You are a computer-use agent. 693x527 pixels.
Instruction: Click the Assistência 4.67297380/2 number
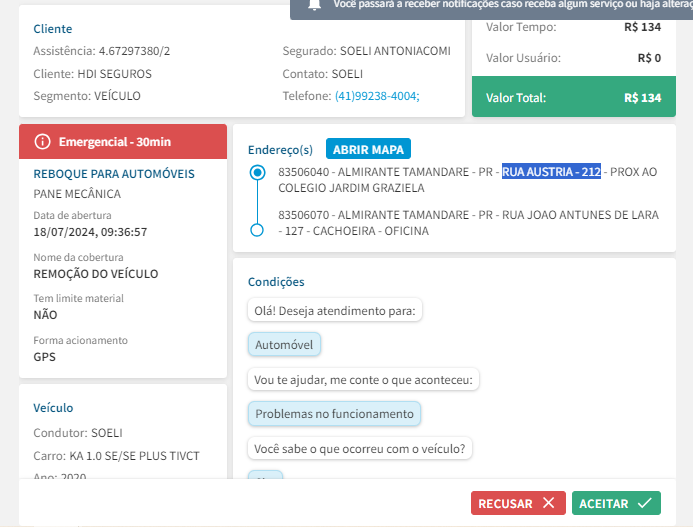point(134,51)
